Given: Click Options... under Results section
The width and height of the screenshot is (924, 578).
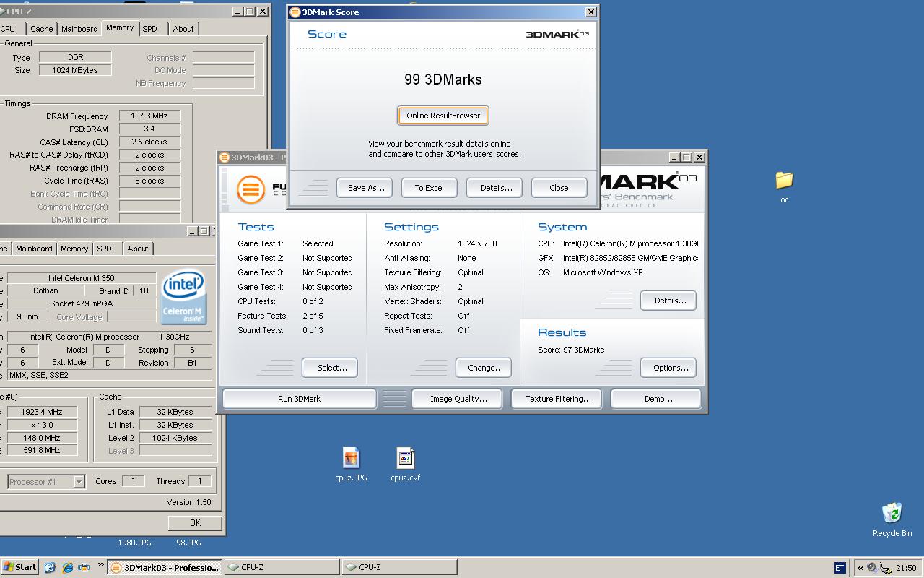Looking at the screenshot, I should [x=670, y=368].
